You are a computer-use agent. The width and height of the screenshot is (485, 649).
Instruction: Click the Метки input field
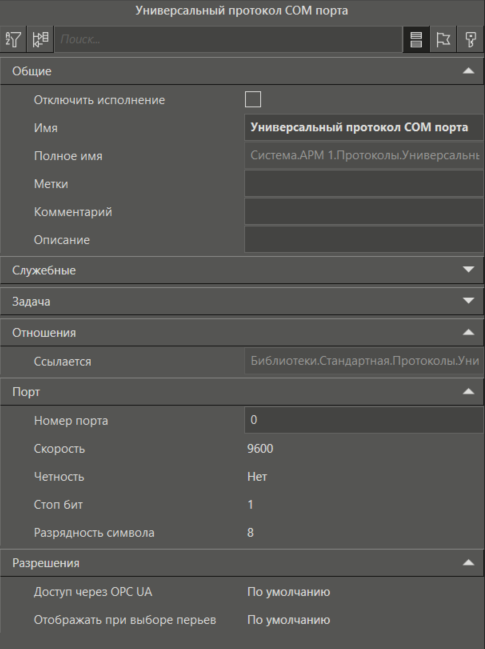(x=364, y=183)
